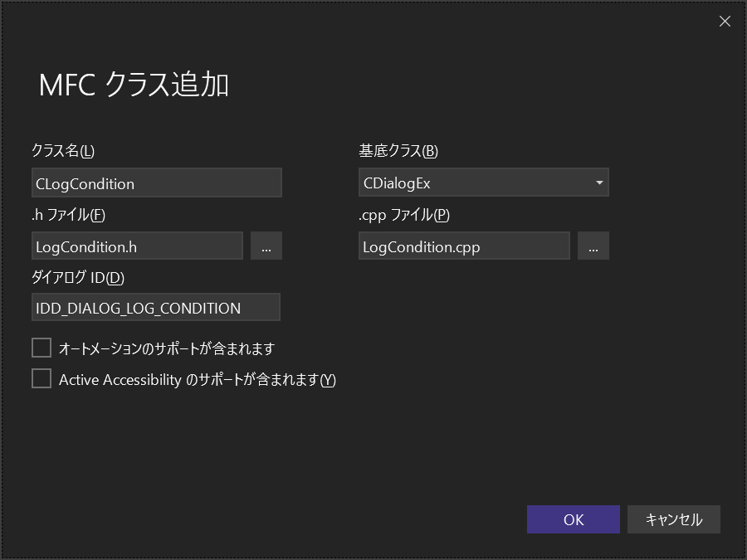Expand the base class dropdown arrow
Viewport: 747px width, 560px height.
pos(599,183)
